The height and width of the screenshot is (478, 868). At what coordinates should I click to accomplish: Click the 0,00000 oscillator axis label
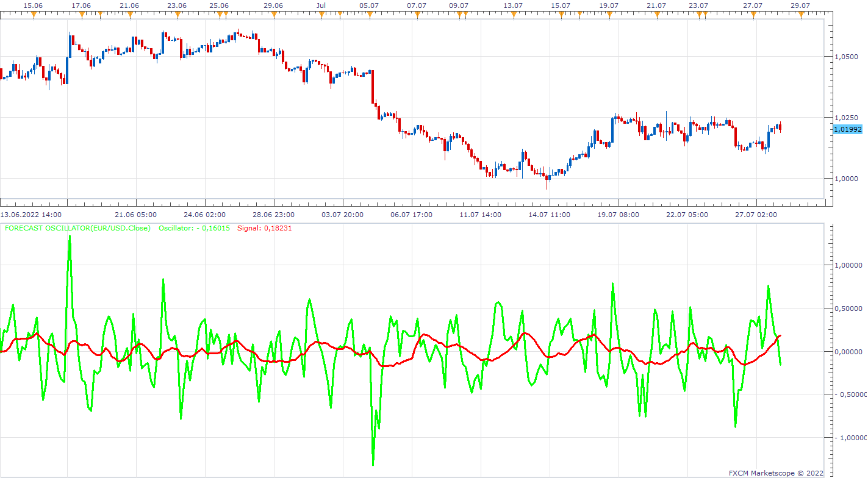coord(848,351)
